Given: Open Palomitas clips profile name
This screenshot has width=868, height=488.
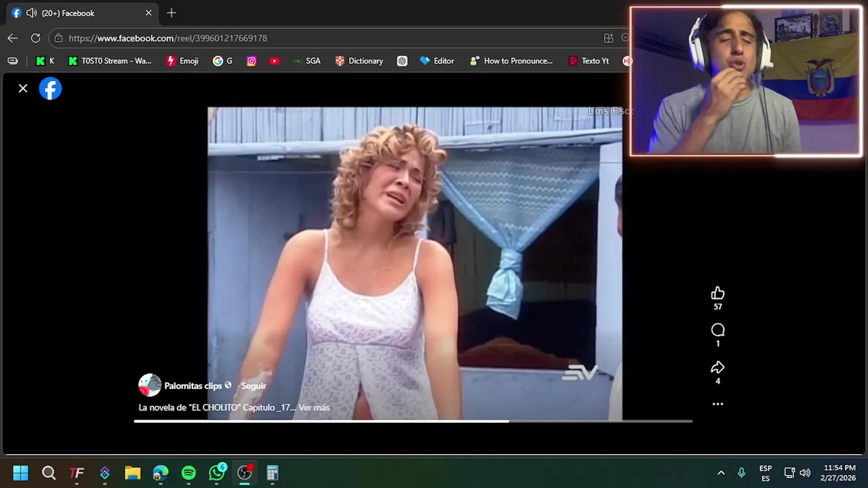Looking at the screenshot, I should 193,386.
